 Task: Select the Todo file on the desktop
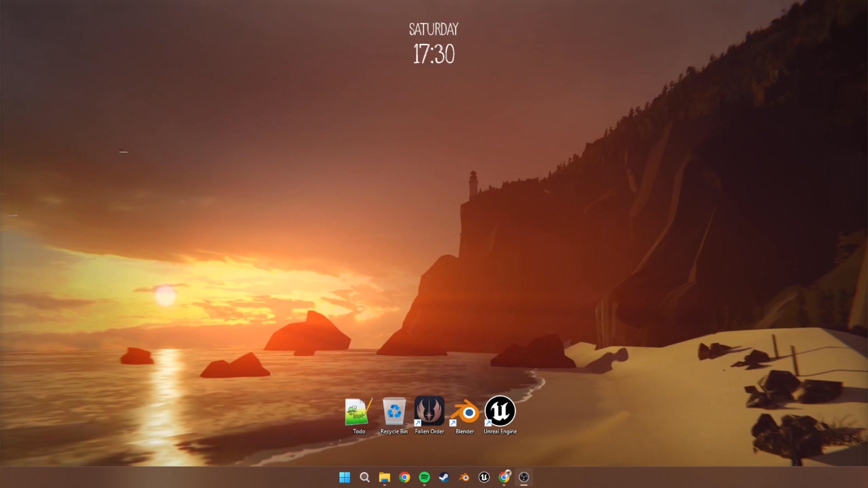pyautogui.click(x=359, y=416)
